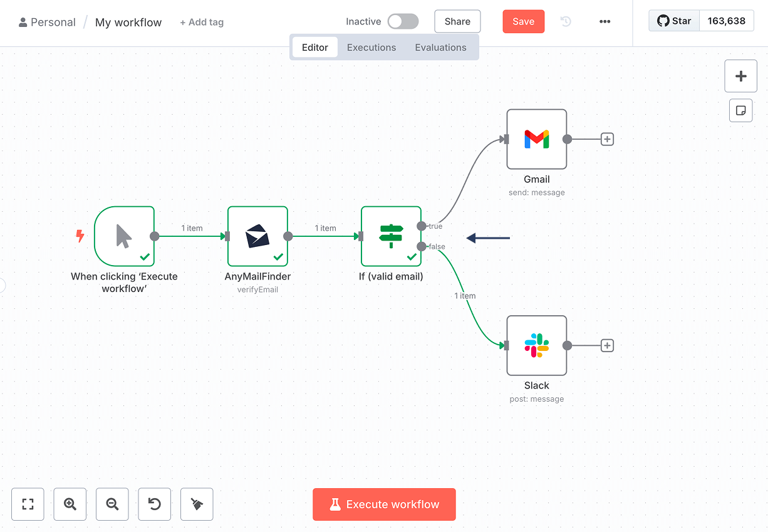Open the three-dot more options menu
This screenshot has height=532, width=768.
pyautogui.click(x=605, y=21)
